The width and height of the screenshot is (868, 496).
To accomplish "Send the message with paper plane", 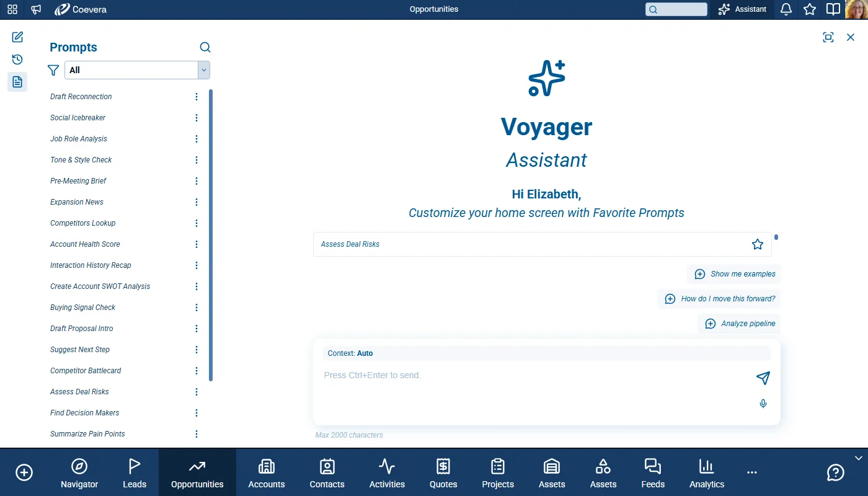I will [x=763, y=378].
